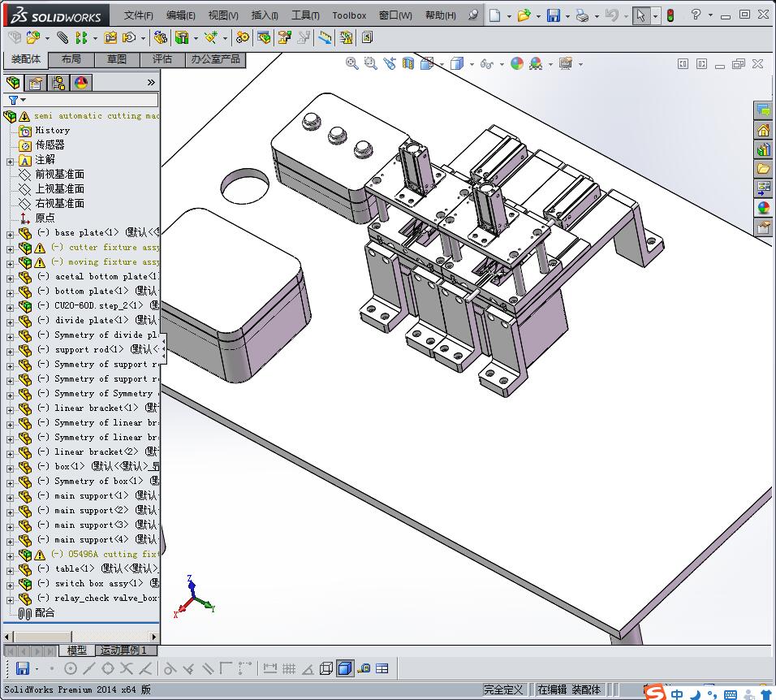The width and height of the screenshot is (776, 700).
Task: Click the Zoom to Fit magnifier icon
Action: tap(351, 63)
